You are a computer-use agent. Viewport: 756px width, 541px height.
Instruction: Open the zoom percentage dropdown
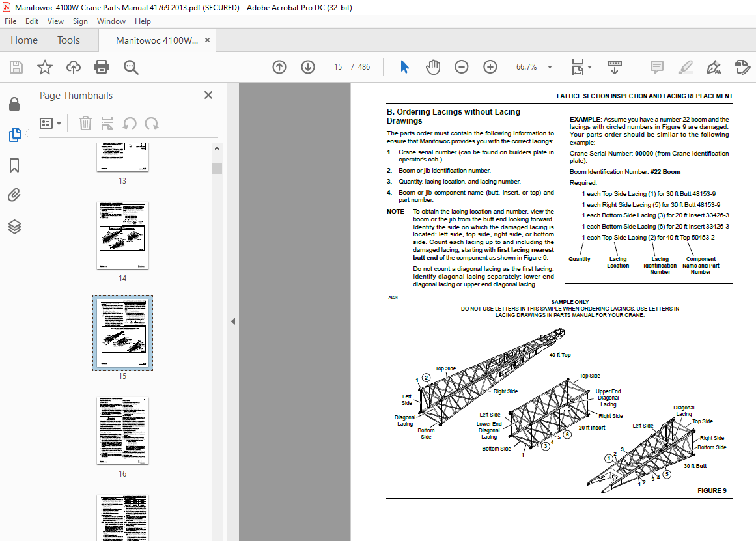point(550,67)
